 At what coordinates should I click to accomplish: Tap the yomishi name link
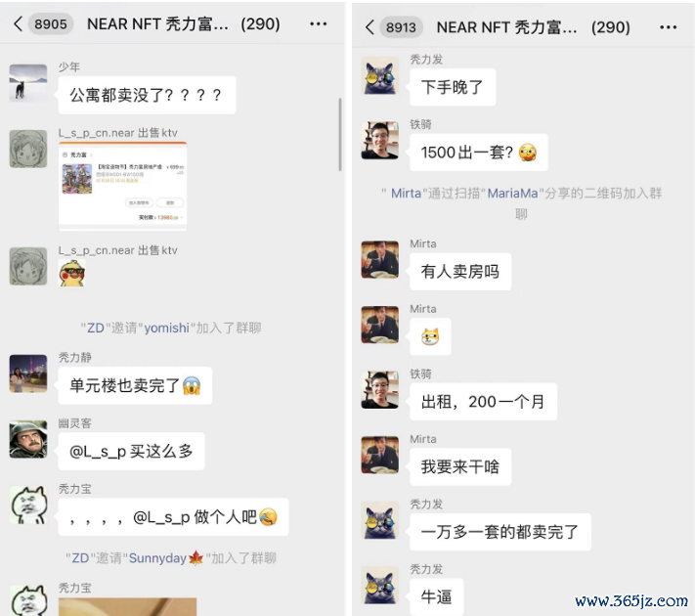point(166,328)
